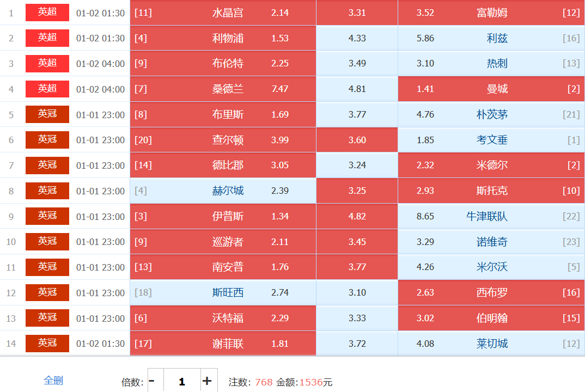Toggle the draw odds 3.31 for 水晶宫 vs 富勒姆
The height and width of the screenshot is (392, 585).
click(x=357, y=13)
